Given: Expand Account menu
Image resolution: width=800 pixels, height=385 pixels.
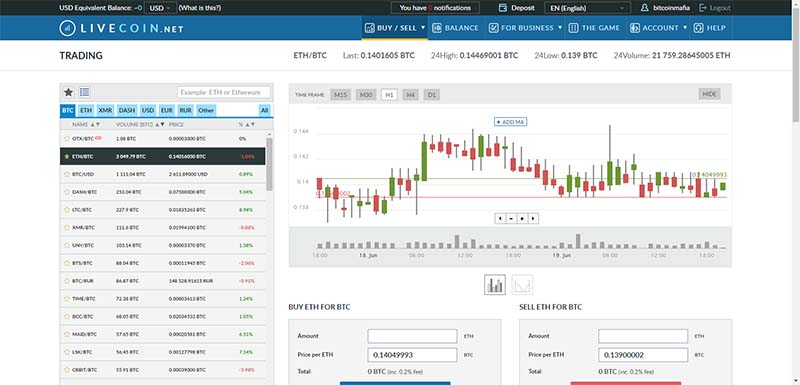Looking at the screenshot, I should (659, 28).
